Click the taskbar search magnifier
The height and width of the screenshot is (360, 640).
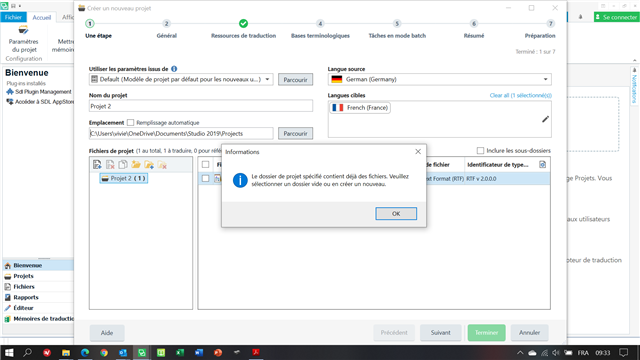click(27, 353)
